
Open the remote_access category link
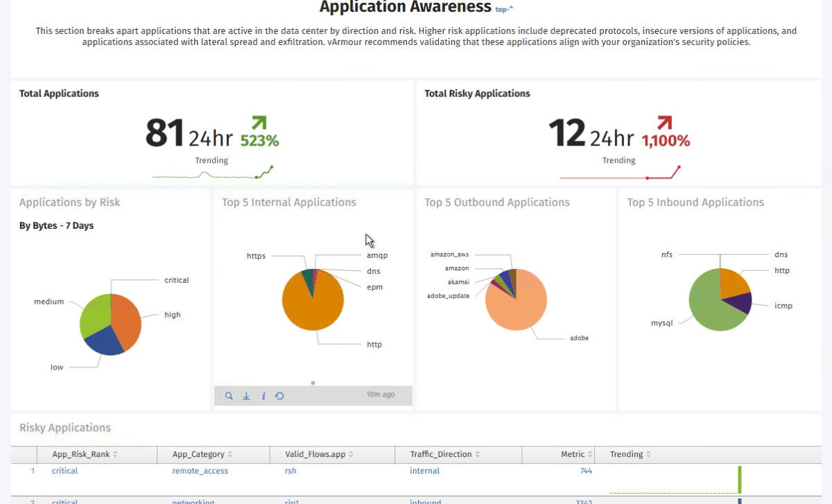coord(200,471)
